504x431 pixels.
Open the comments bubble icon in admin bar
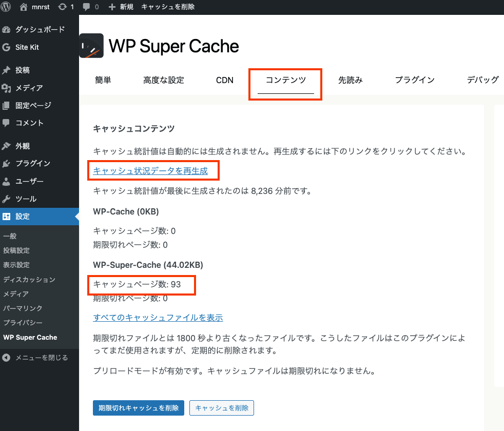(x=86, y=7)
